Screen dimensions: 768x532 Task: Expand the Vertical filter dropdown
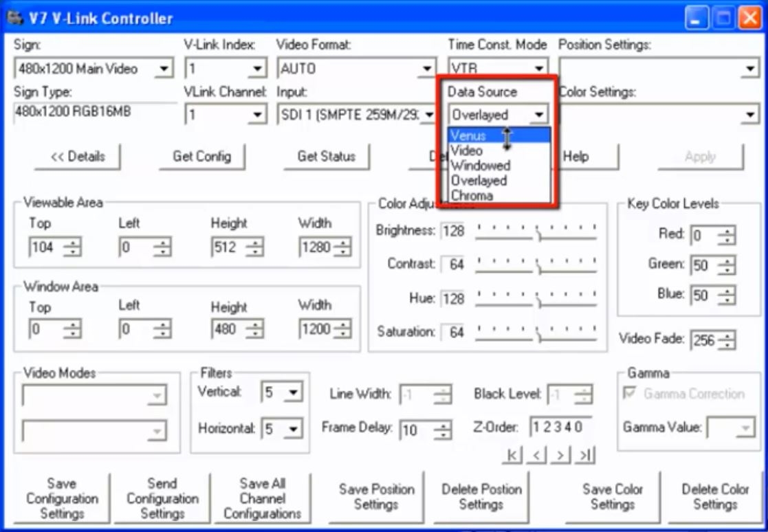pyautogui.click(x=294, y=393)
